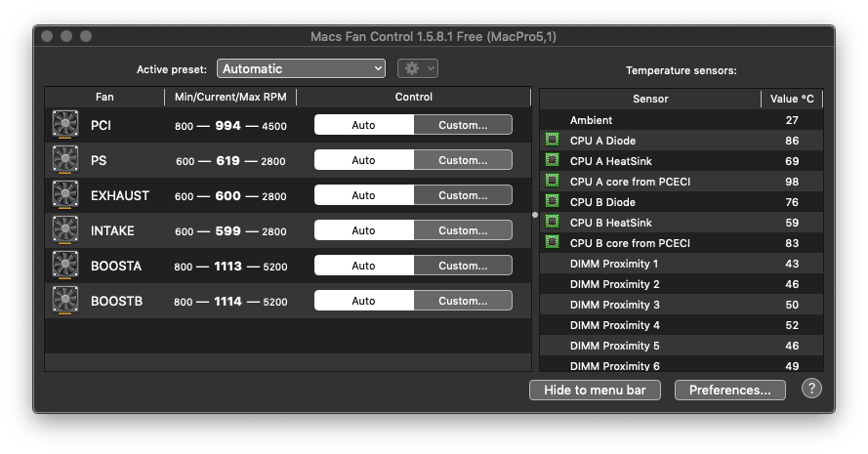The image size is (868, 454).
Task: Click Hide to menu bar button
Action: [595, 390]
